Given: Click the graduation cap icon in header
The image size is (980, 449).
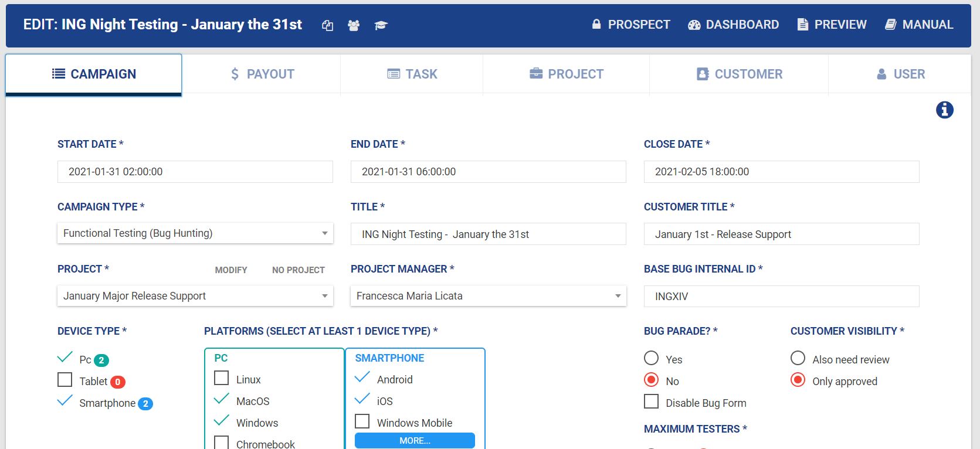Looking at the screenshot, I should click(381, 25).
